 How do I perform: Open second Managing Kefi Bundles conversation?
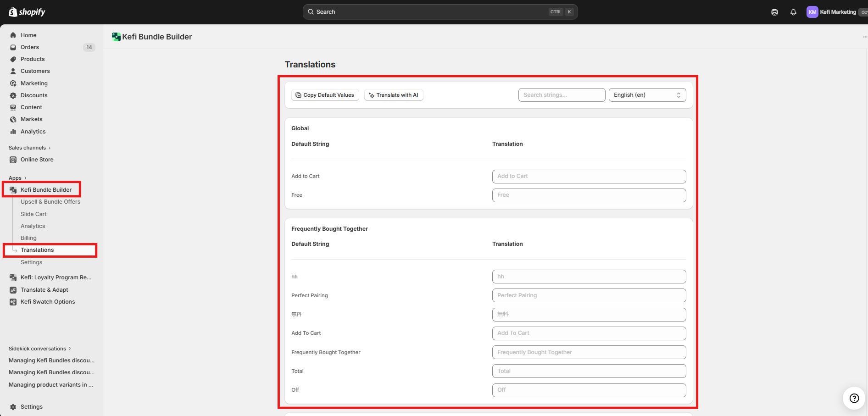pyautogui.click(x=51, y=372)
